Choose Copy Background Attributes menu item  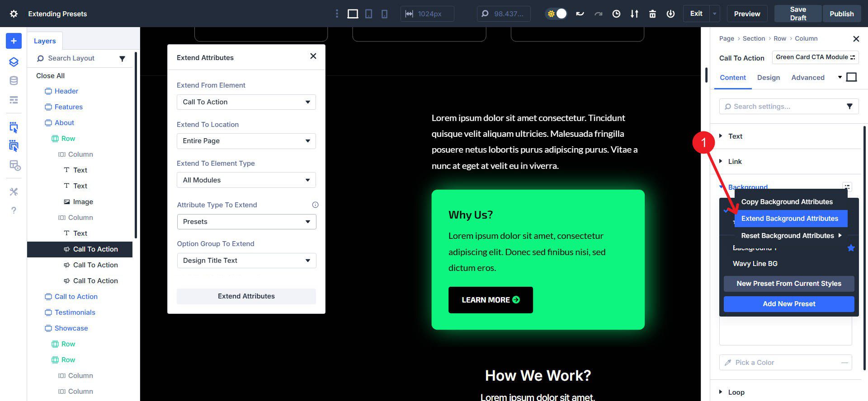(x=787, y=202)
